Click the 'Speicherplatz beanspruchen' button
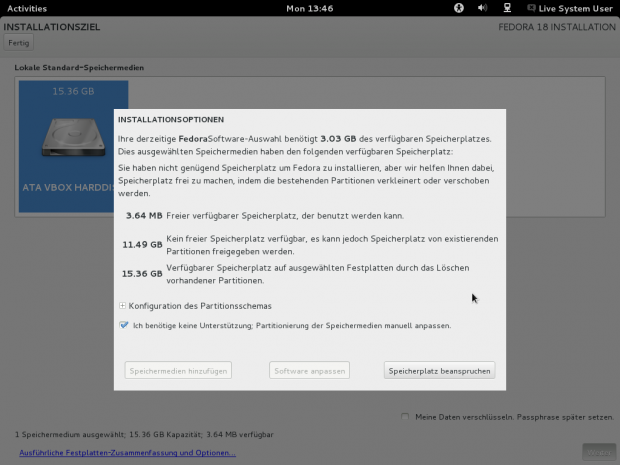 click(x=439, y=370)
